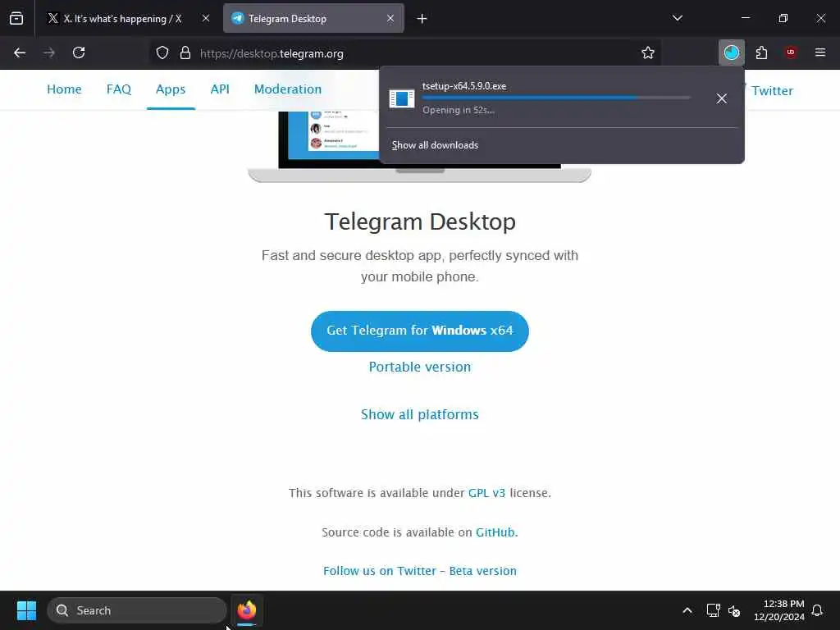The width and height of the screenshot is (840, 630).
Task: Open the Windows Start menu
Action: click(x=26, y=610)
